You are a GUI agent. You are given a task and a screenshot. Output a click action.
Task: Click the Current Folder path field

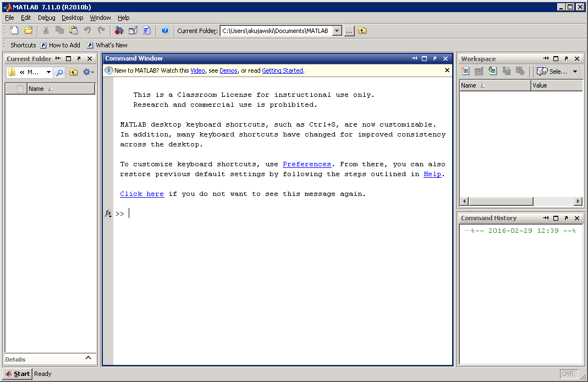[x=276, y=31]
